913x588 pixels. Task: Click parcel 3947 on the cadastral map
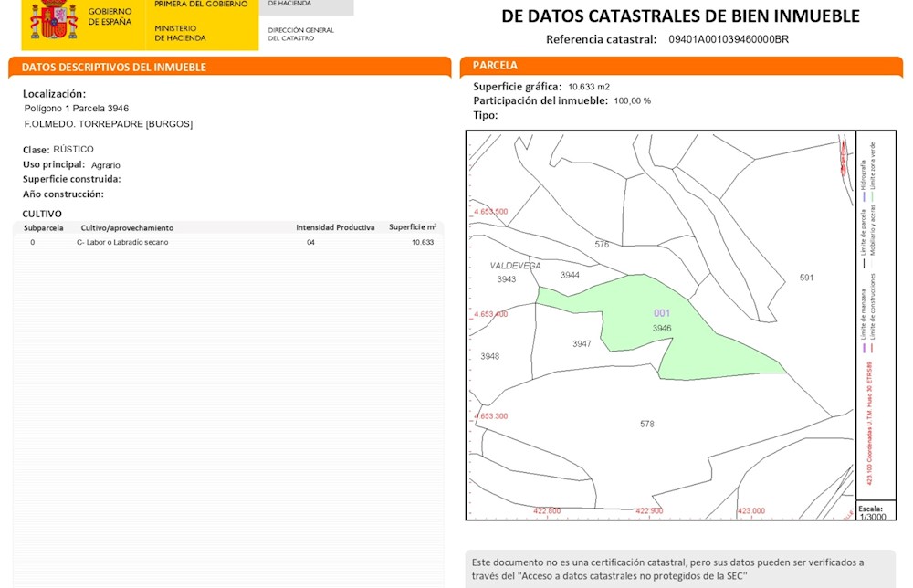pyautogui.click(x=582, y=344)
